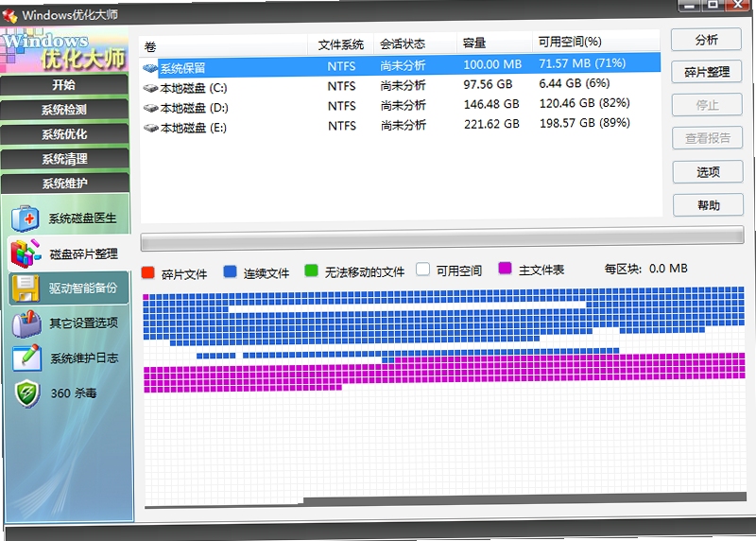Click the red 碎片文件 legend swatch
Screen dimensions: 756x541
click(147, 272)
